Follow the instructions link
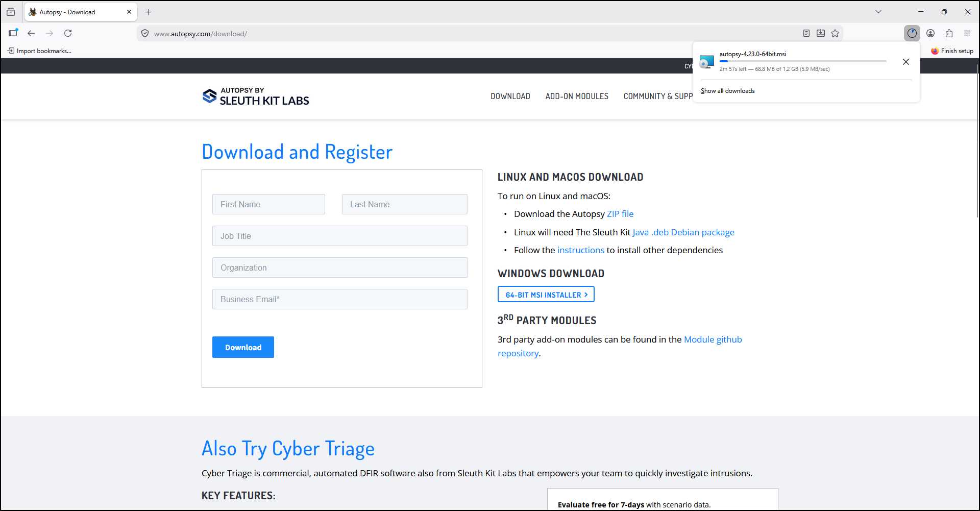Viewport: 980px width, 511px height. tap(581, 250)
